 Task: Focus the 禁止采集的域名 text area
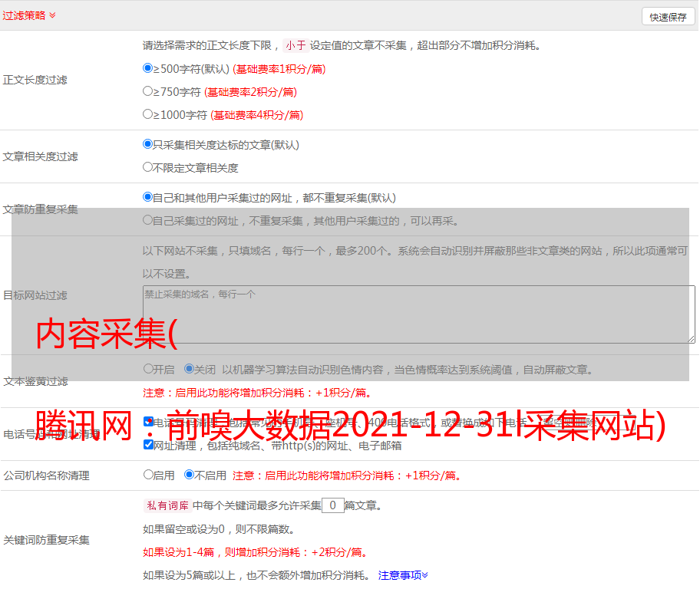(419, 314)
